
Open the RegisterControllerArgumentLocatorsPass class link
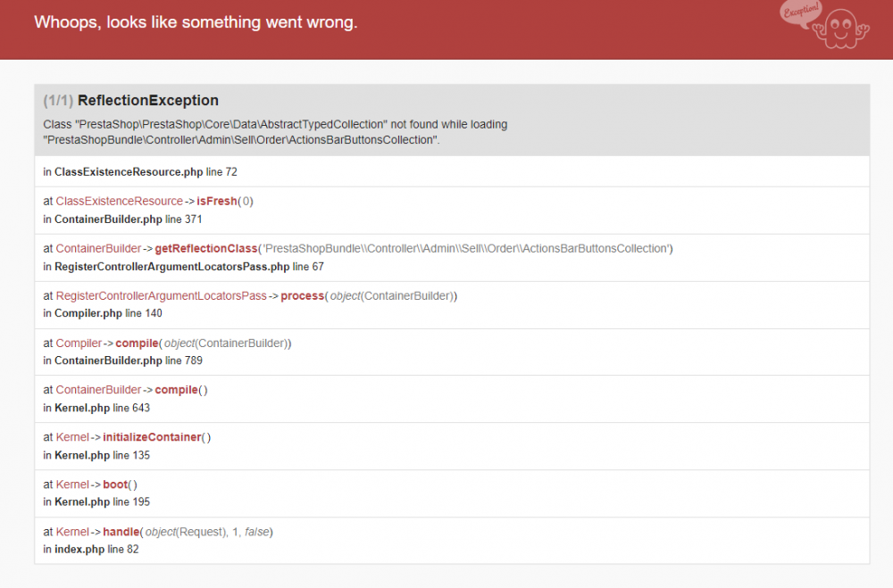click(162, 295)
